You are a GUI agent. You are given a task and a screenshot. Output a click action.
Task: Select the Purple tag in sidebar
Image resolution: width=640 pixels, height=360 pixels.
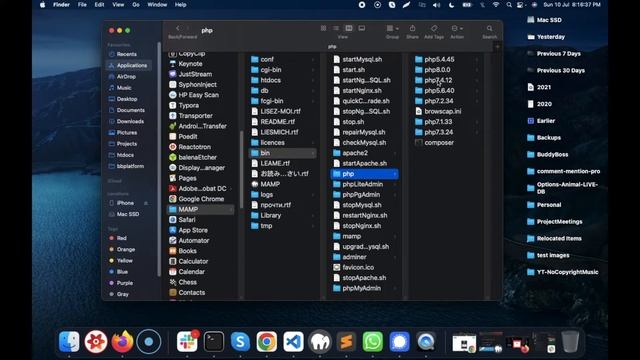point(124,283)
